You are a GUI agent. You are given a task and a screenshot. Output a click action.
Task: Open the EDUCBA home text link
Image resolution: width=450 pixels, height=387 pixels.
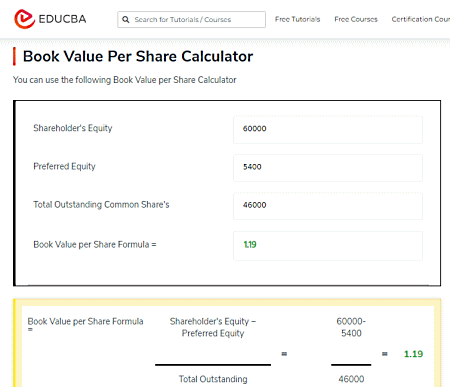pos(62,19)
